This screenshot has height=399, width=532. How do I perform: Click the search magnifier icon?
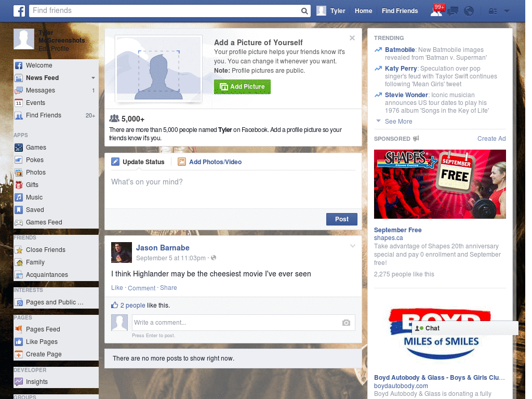tap(304, 11)
